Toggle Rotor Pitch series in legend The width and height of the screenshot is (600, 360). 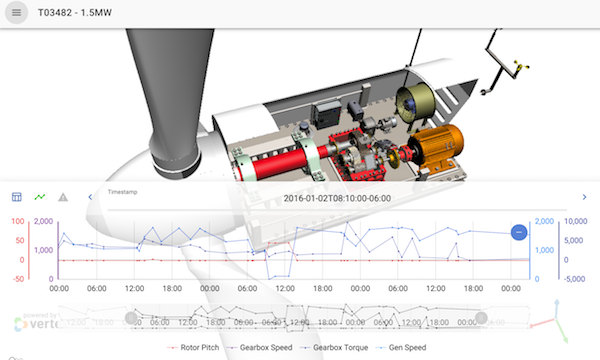(193, 347)
